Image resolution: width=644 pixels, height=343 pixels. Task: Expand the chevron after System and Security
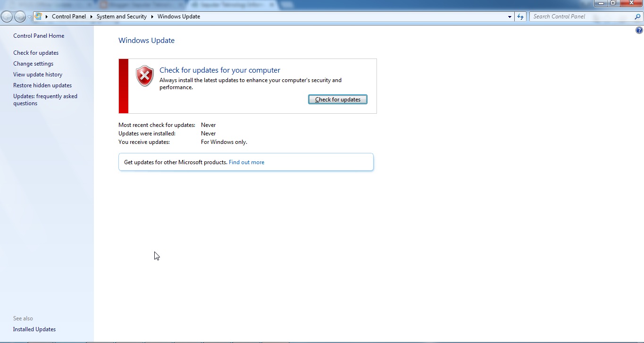tap(151, 16)
